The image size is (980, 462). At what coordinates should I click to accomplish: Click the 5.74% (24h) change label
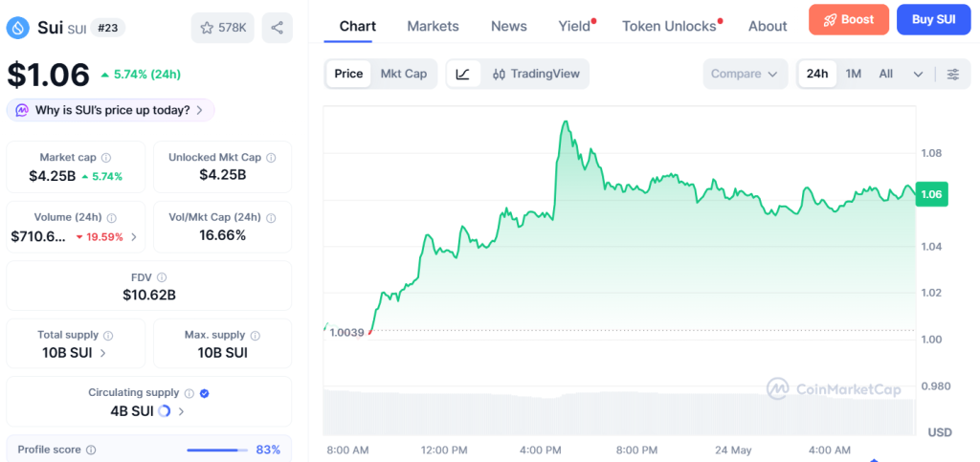tap(141, 75)
